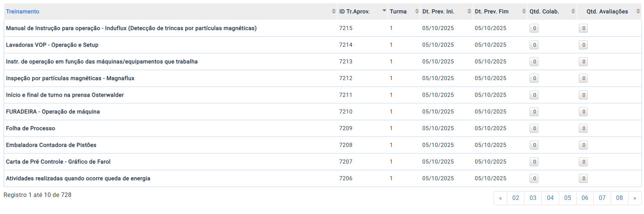
Task: Select page 03 in pagination
Action: point(533,198)
